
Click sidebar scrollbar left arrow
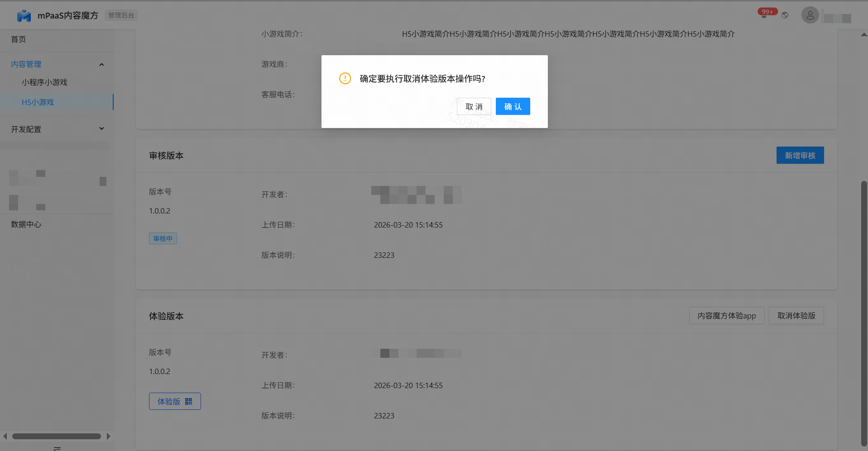[x=5, y=437]
